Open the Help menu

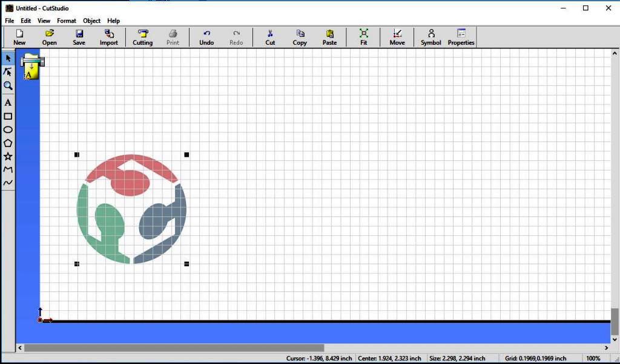tap(113, 21)
